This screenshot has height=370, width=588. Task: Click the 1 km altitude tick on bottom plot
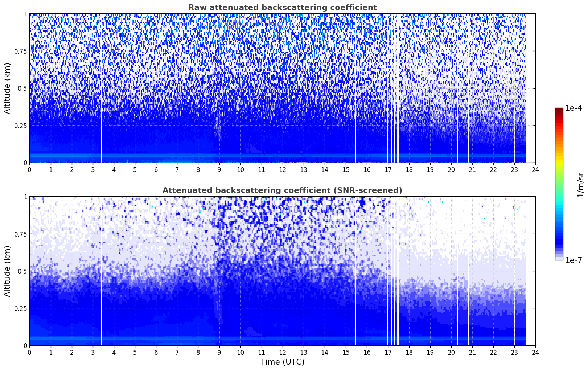(25, 197)
